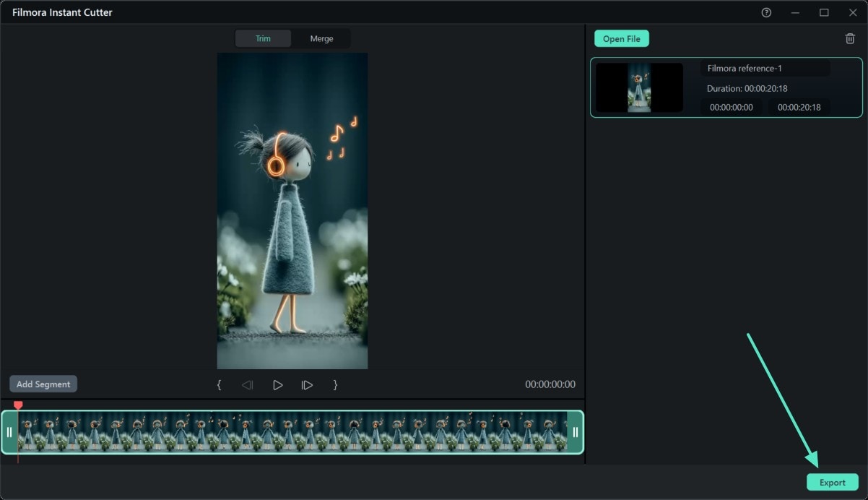
Task: Click the Duration: 00:00:20:18 text
Action: [x=747, y=88]
